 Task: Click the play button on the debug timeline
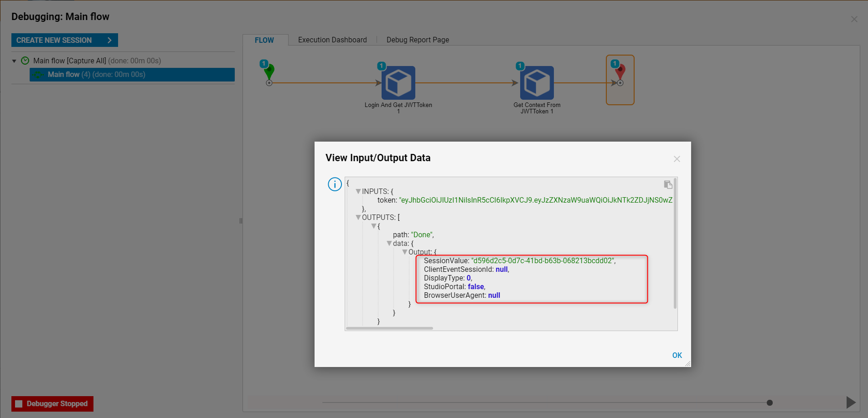point(851,403)
